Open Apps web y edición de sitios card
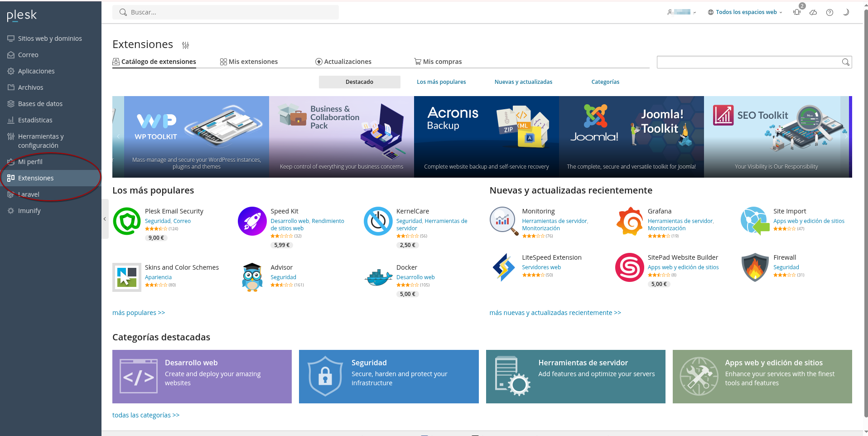Screen dimensions: 868x436 click(x=762, y=377)
